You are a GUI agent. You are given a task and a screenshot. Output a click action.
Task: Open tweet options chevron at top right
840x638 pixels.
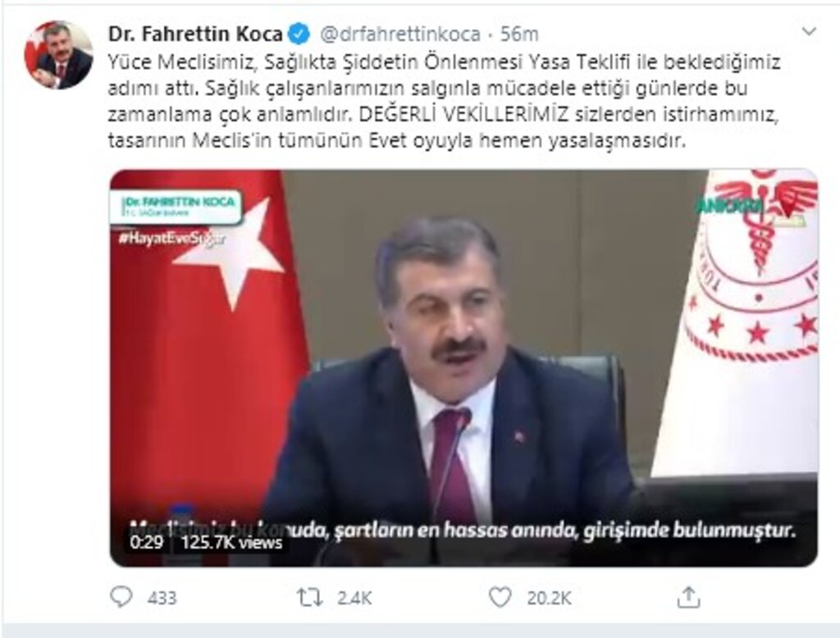pos(808,32)
